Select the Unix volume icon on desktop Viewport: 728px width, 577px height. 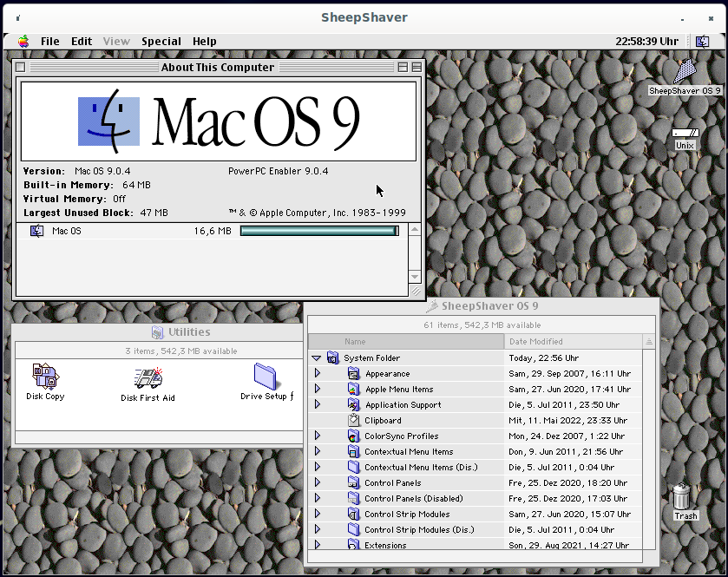click(685, 133)
